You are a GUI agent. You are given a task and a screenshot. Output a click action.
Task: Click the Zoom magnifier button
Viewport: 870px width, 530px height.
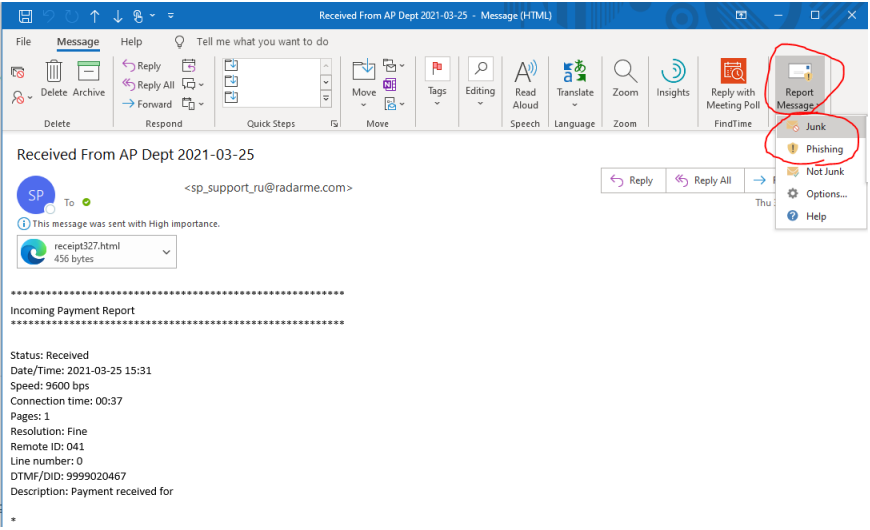[x=625, y=79]
